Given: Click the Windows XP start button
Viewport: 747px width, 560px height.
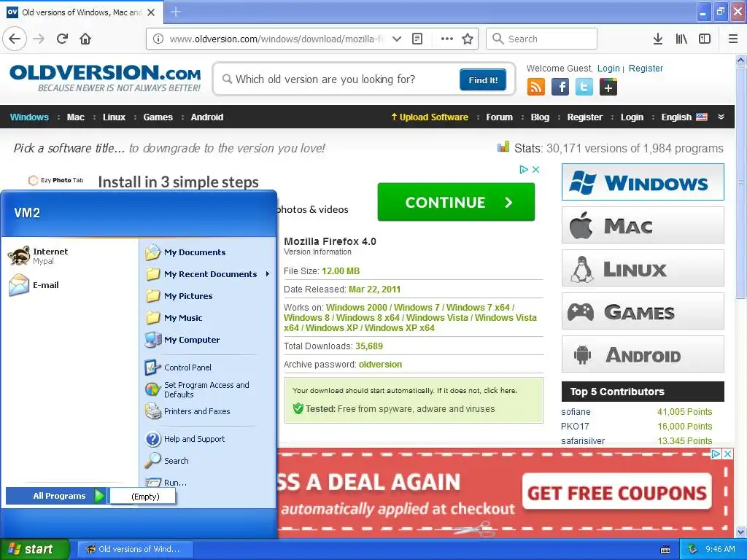Looking at the screenshot, I should click(34, 549).
